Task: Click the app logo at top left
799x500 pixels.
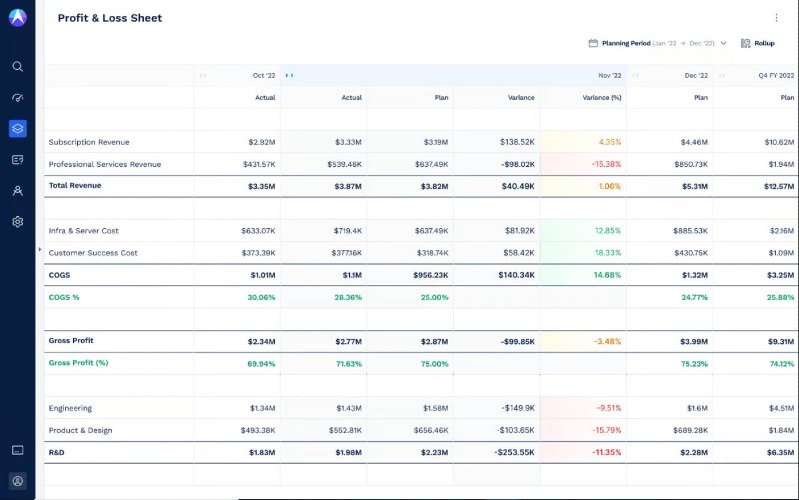Action: [18, 17]
